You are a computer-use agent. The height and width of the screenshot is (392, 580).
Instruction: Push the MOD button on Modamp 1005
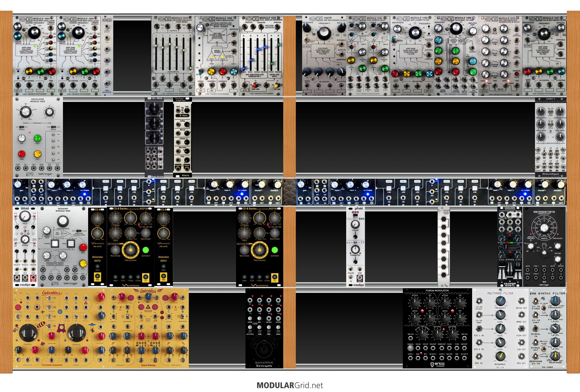[71, 243]
